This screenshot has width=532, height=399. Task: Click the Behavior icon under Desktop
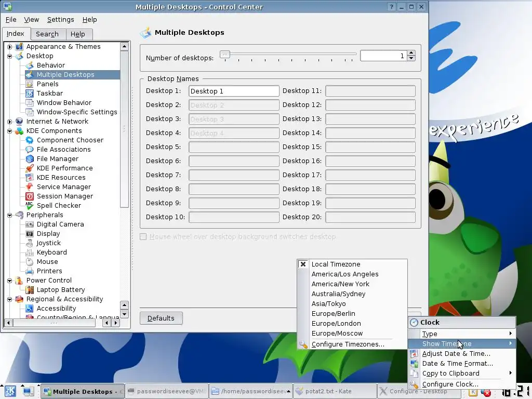tap(30, 65)
